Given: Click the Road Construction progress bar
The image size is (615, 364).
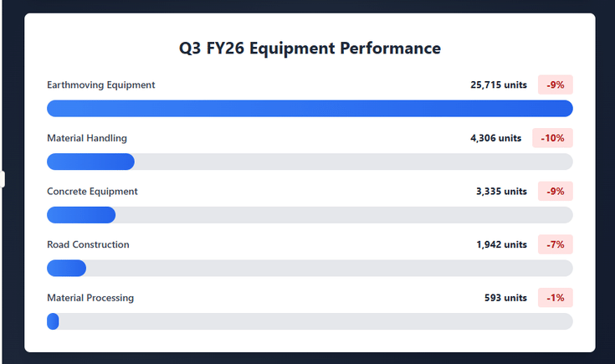Looking at the screenshot, I should click(x=310, y=268).
